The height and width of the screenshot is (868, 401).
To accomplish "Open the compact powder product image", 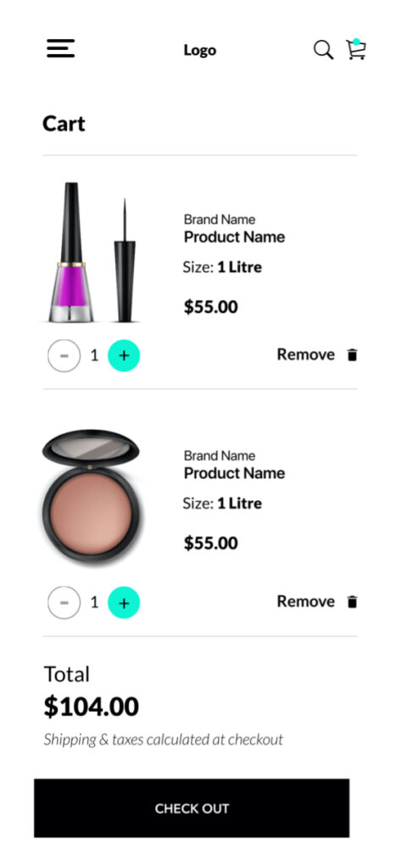I will click(x=92, y=497).
